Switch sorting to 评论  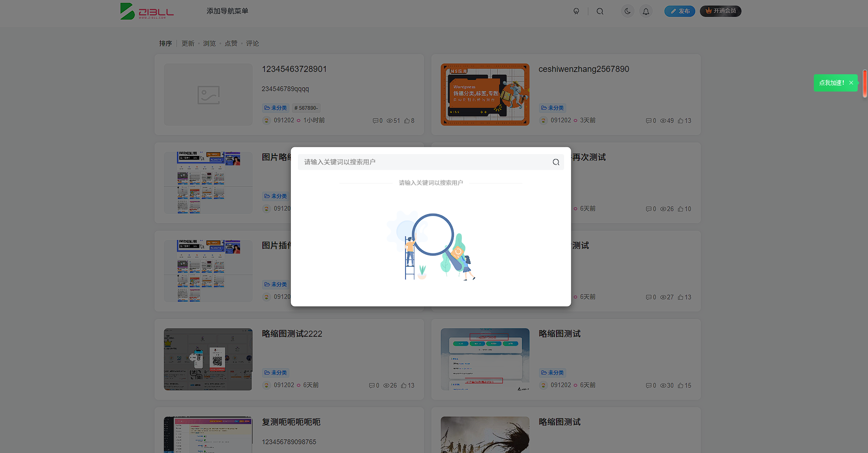coord(252,43)
